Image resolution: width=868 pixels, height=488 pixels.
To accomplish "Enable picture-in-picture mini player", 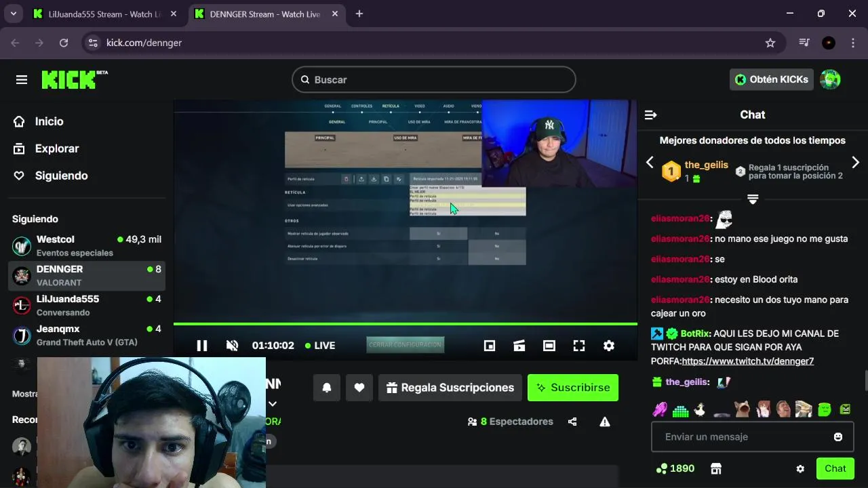I will click(x=490, y=346).
